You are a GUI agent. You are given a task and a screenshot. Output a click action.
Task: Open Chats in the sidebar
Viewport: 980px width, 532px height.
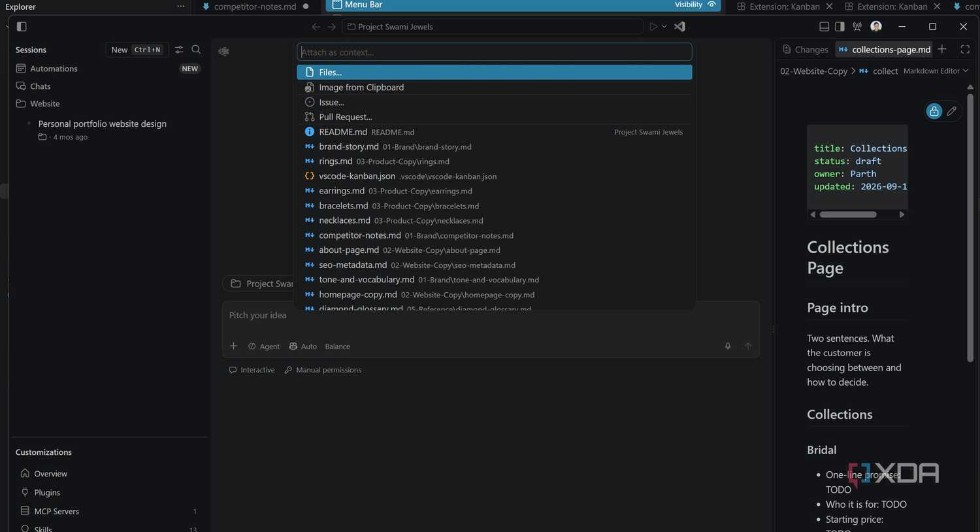(x=40, y=86)
